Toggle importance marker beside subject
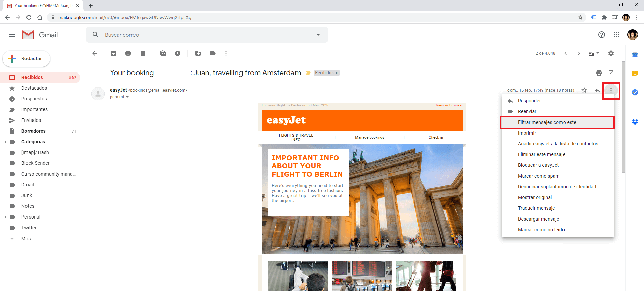The height and width of the screenshot is (291, 644). [308, 73]
